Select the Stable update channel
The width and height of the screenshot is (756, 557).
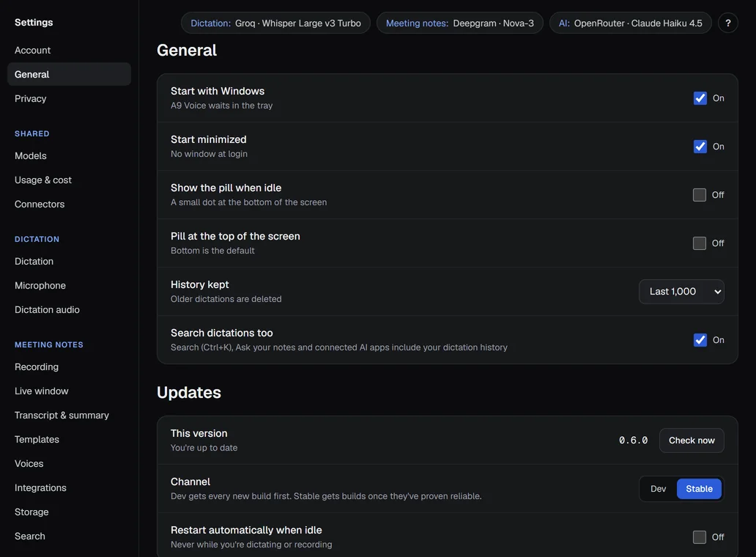[699, 489]
